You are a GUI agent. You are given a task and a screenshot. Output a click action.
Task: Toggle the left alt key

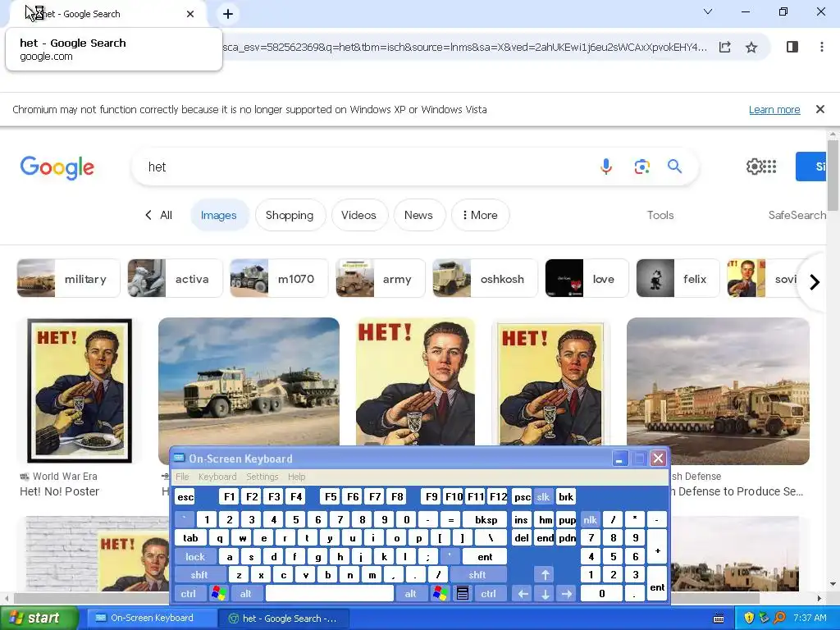coord(245,594)
